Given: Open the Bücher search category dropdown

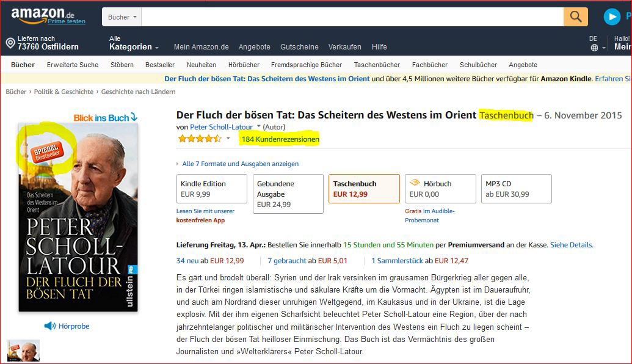Looking at the screenshot, I should pos(122,17).
